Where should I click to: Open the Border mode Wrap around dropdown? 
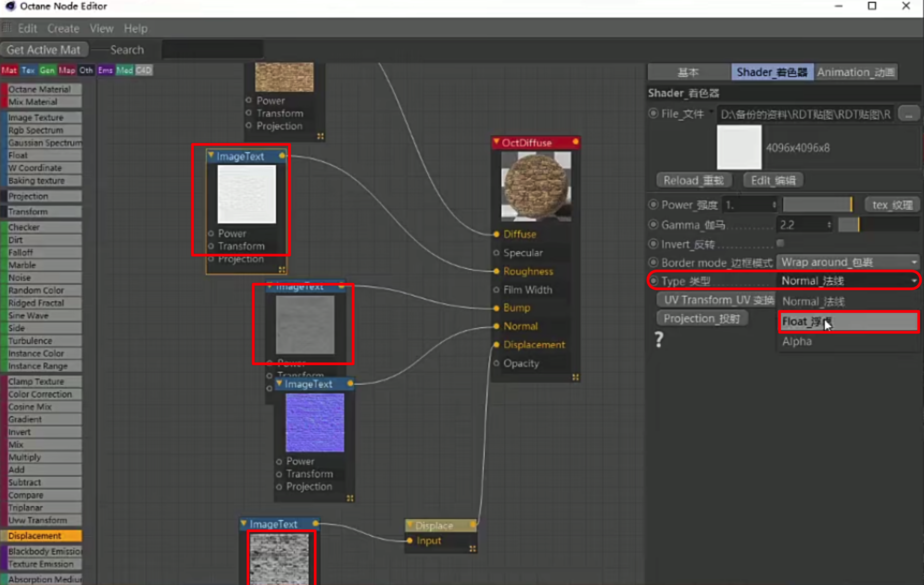[x=848, y=262]
